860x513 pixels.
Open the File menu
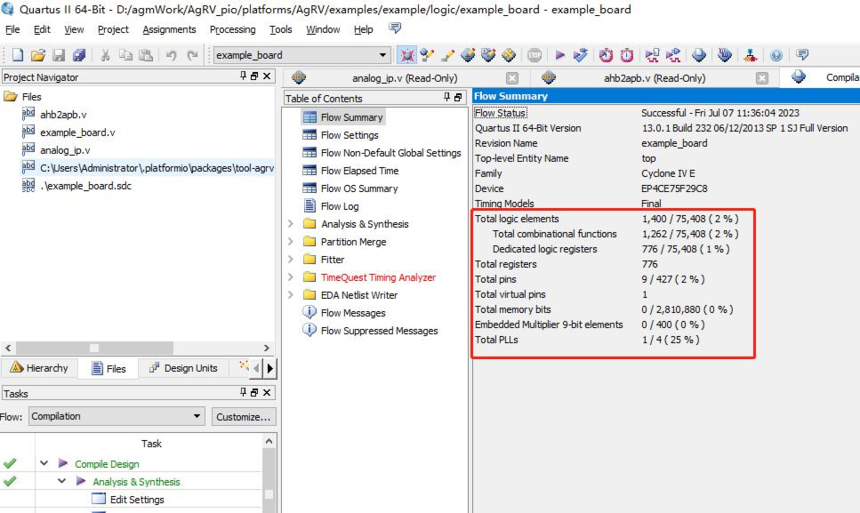(12, 30)
